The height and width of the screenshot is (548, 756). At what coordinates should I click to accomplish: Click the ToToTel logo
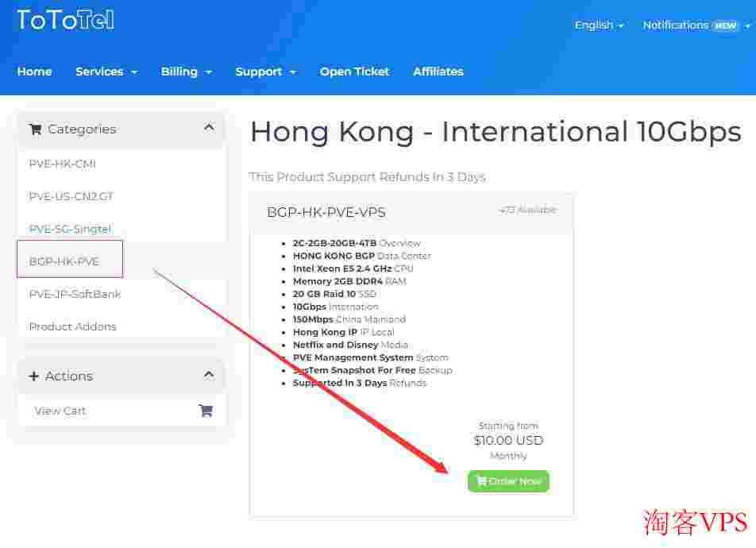[66, 20]
